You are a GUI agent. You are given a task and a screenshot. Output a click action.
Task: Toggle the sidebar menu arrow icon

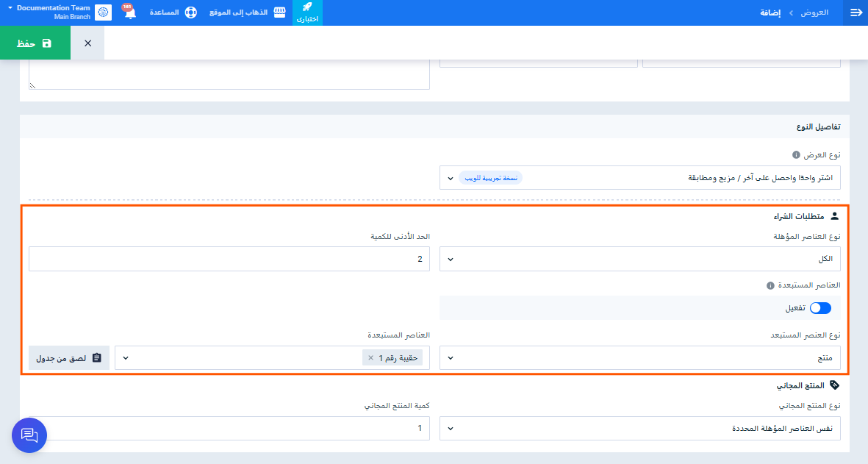click(x=856, y=13)
